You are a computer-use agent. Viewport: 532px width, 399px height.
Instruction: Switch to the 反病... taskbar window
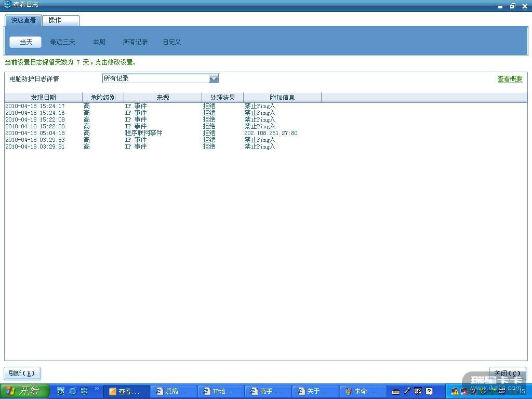(x=174, y=392)
